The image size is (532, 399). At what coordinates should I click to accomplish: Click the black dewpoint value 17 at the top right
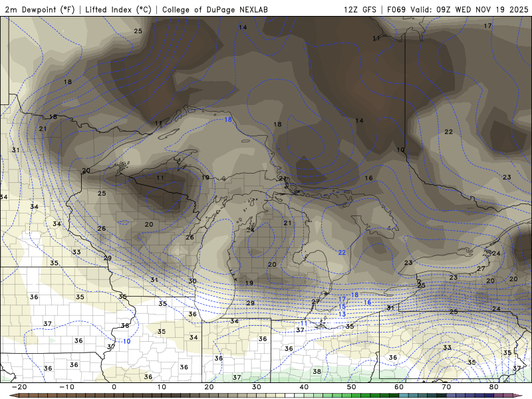coord(487,26)
